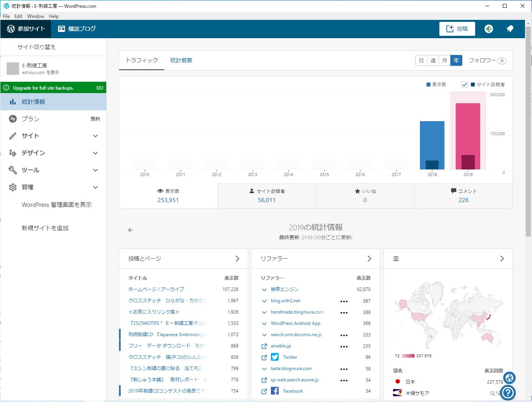Expand the デザイン sidebar section
This screenshot has width=532, height=402.
pos(53,153)
